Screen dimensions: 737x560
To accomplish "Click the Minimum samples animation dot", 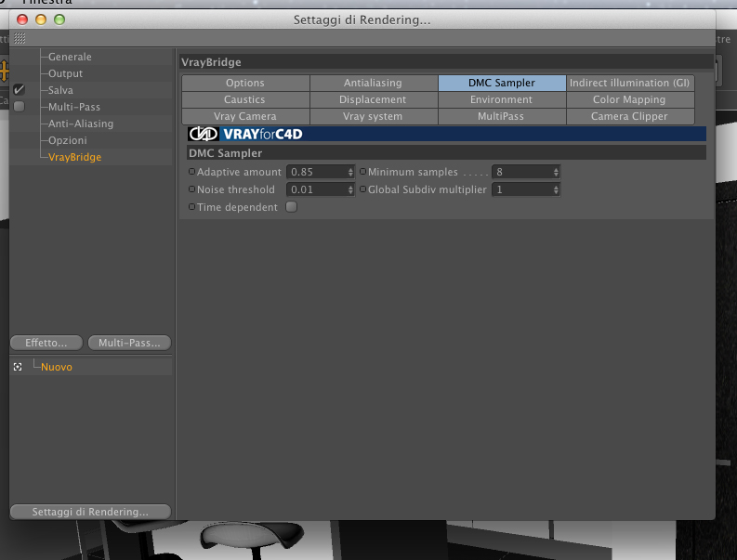I will point(362,172).
